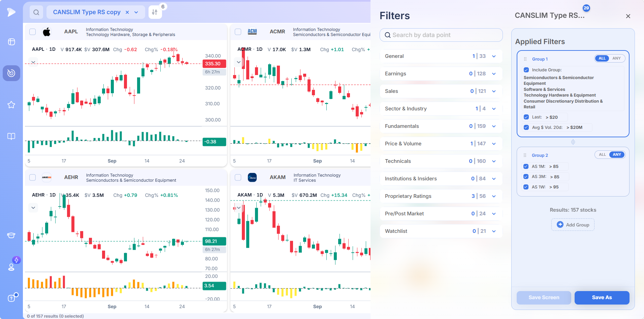Click the Akamai logo on the AKAM card
The height and width of the screenshot is (319, 644).
pos(252,177)
